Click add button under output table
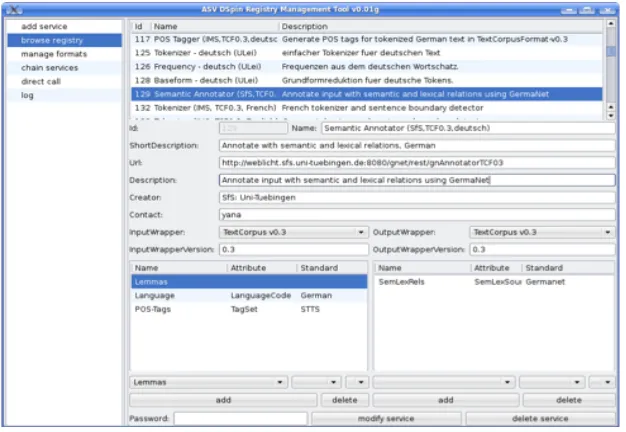The image size is (626, 432). (x=446, y=400)
